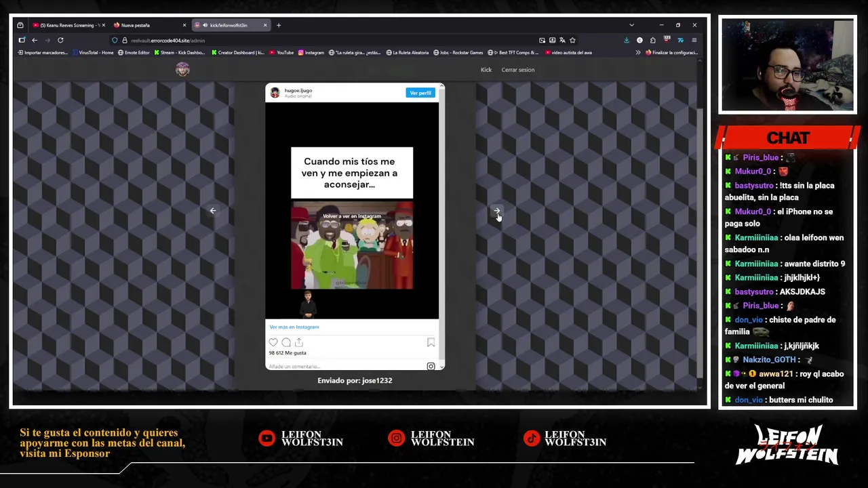The image size is (868, 488).
Task: Click the address bar URL field
Action: pyautogui.click(x=325, y=40)
